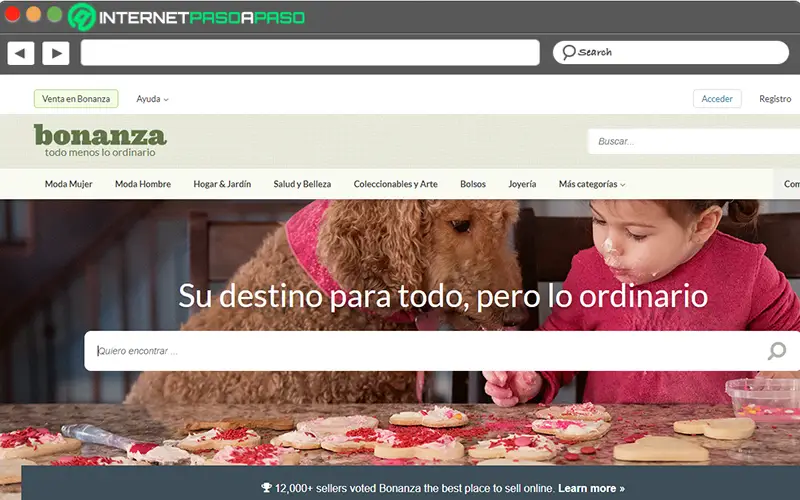Open the Moda Mujer category
This screenshot has width=800, height=500.
(x=68, y=184)
